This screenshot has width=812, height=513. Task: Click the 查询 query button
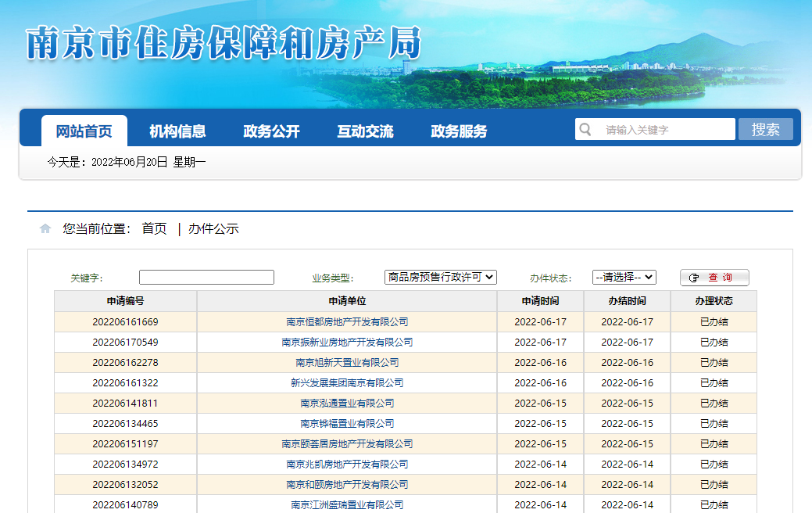[x=714, y=278]
